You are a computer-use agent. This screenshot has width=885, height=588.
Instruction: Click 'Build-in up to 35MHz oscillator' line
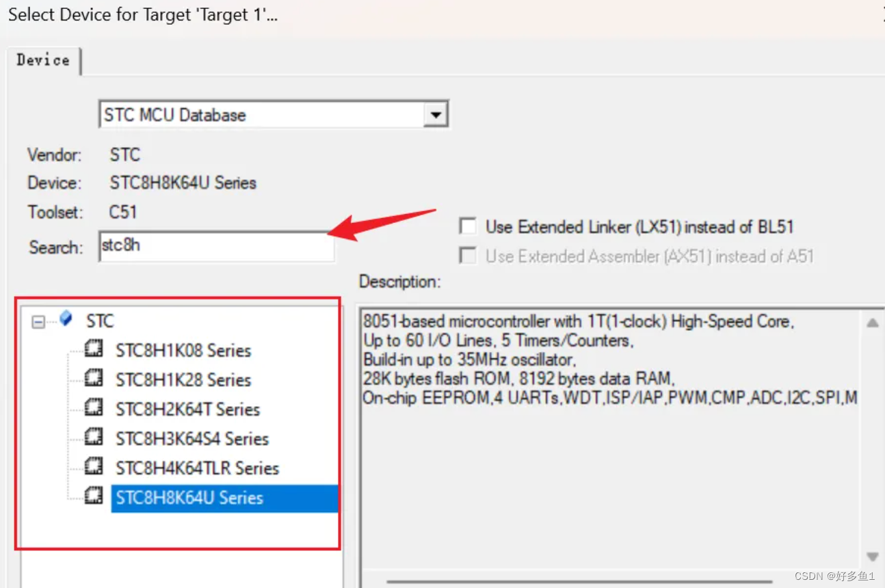coord(470,360)
